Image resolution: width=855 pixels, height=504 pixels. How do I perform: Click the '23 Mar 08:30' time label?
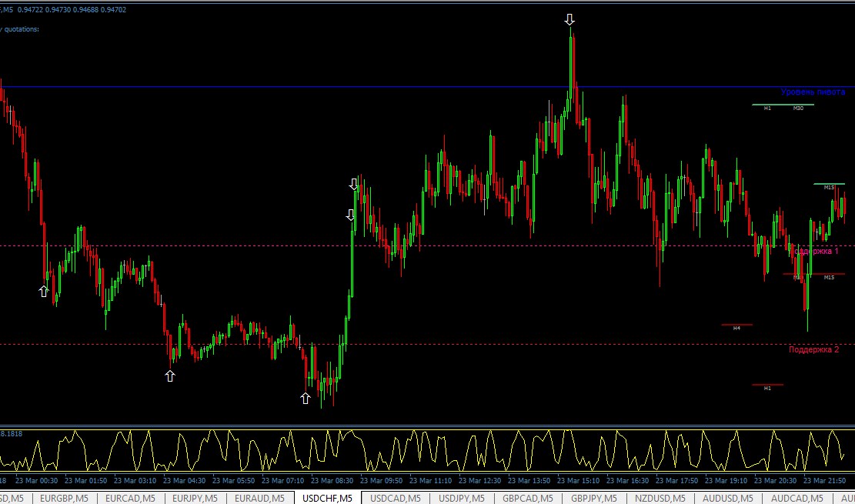pyautogui.click(x=332, y=481)
